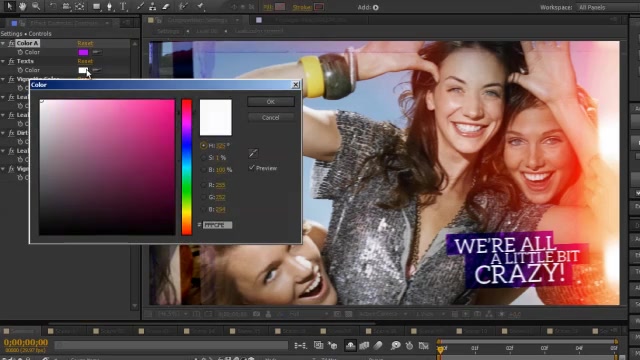Select the Puppet Pin tool
This screenshot has height=360, width=640.
[200, 6]
